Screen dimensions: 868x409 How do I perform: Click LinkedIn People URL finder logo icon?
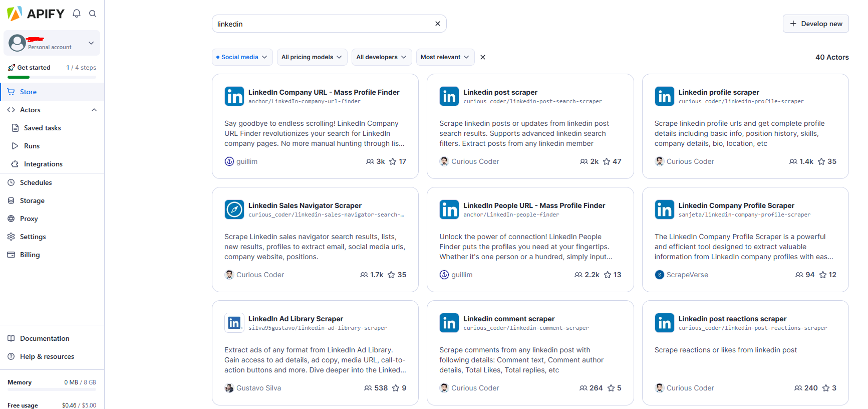tap(449, 210)
